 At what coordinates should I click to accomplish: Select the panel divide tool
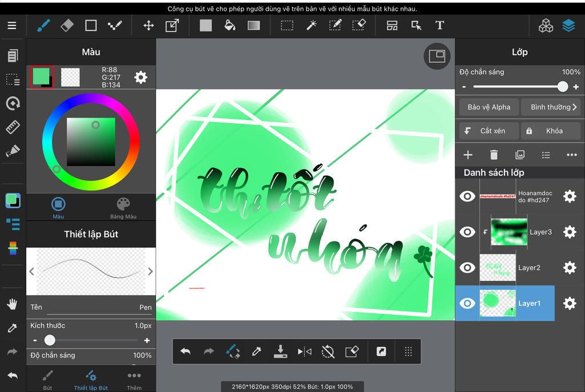[392, 25]
